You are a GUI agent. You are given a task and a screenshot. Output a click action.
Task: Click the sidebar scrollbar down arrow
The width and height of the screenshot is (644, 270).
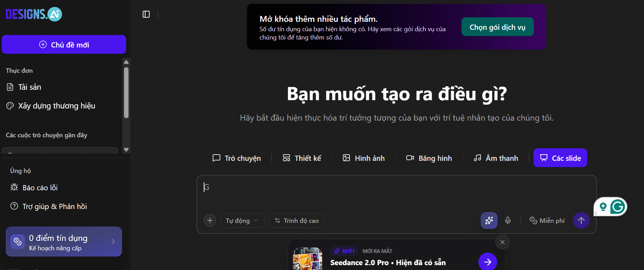(x=126, y=150)
